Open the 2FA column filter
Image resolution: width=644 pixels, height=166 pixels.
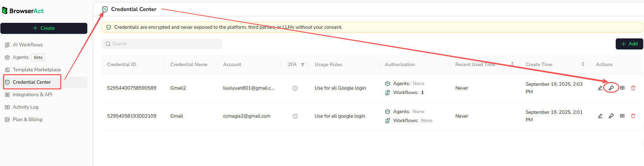pyautogui.click(x=303, y=65)
